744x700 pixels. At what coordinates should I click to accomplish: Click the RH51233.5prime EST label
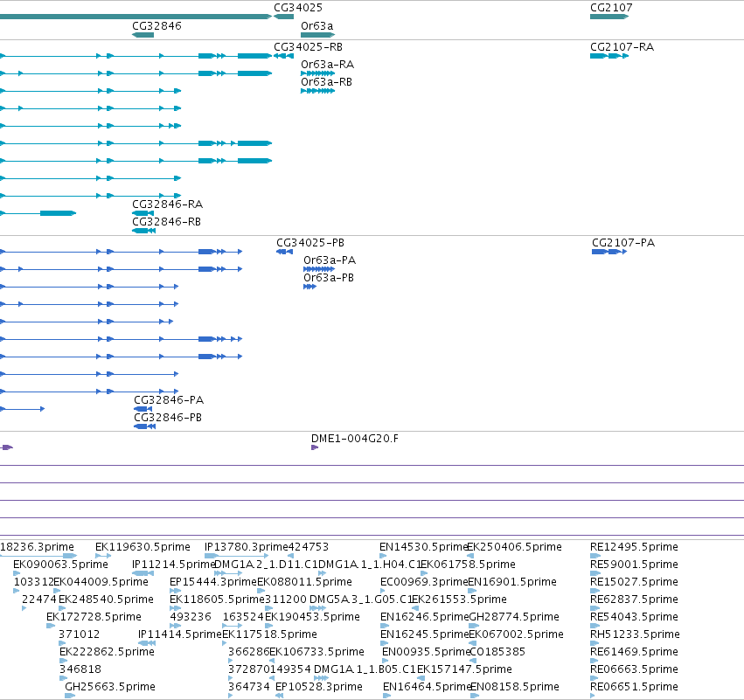point(636,635)
